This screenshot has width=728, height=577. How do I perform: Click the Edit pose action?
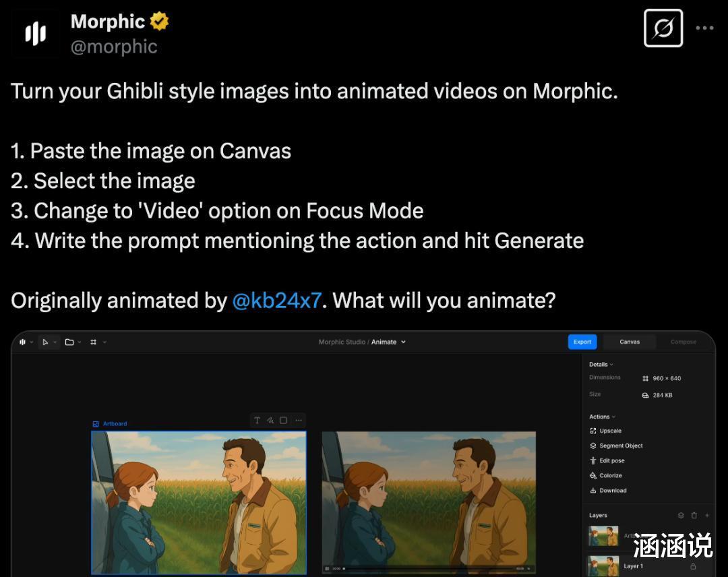tap(607, 460)
